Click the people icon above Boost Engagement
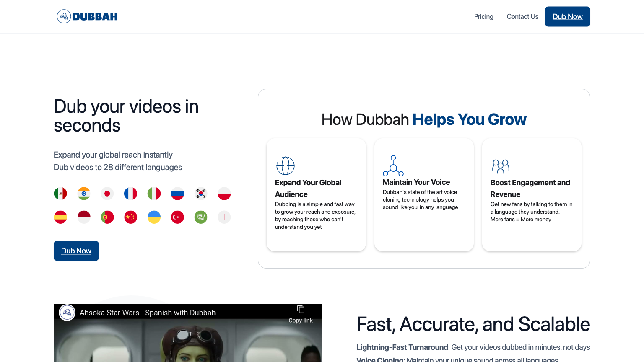The image size is (644, 362). (x=501, y=166)
